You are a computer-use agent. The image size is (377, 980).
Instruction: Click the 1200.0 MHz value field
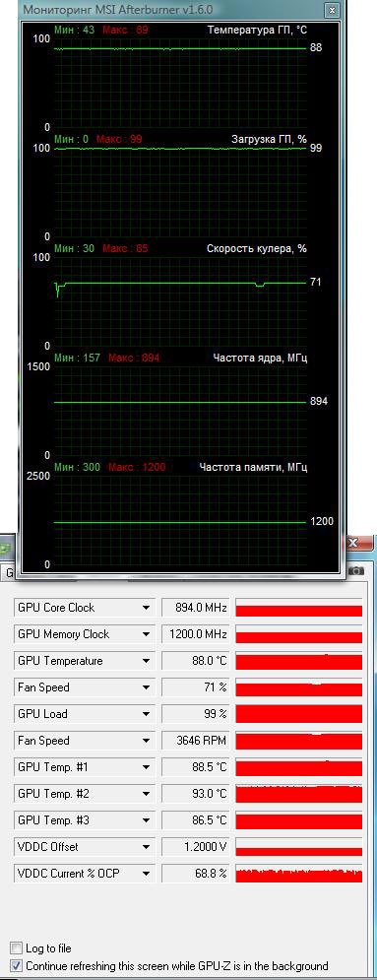(196, 634)
